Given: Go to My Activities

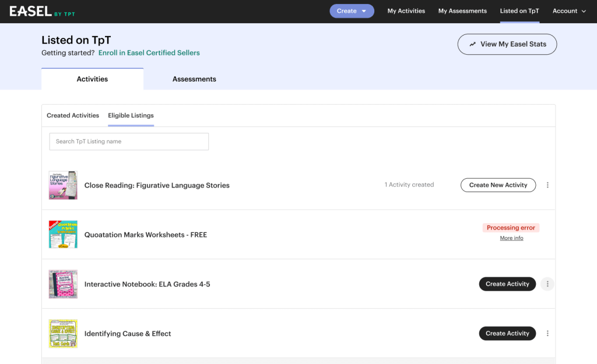Looking at the screenshot, I should pyautogui.click(x=406, y=11).
